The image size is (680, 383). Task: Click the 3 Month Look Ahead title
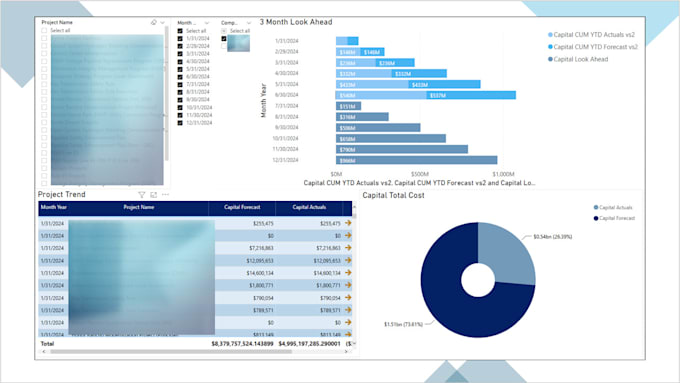pos(296,22)
